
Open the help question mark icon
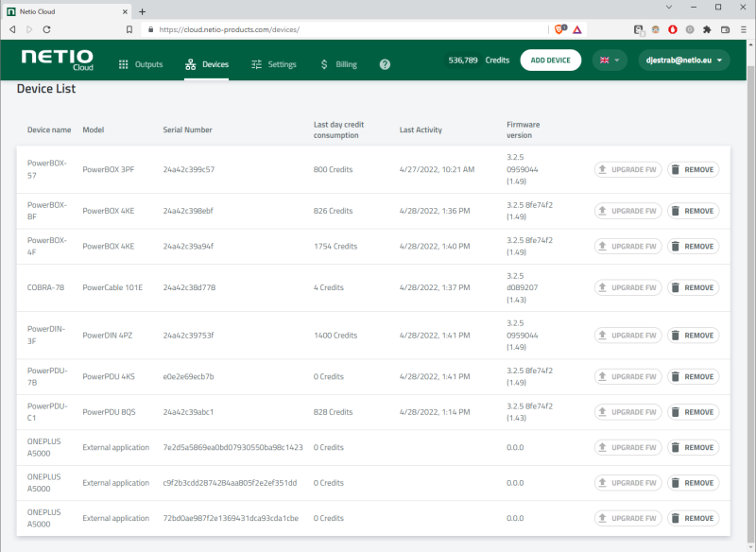click(x=384, y=64)
